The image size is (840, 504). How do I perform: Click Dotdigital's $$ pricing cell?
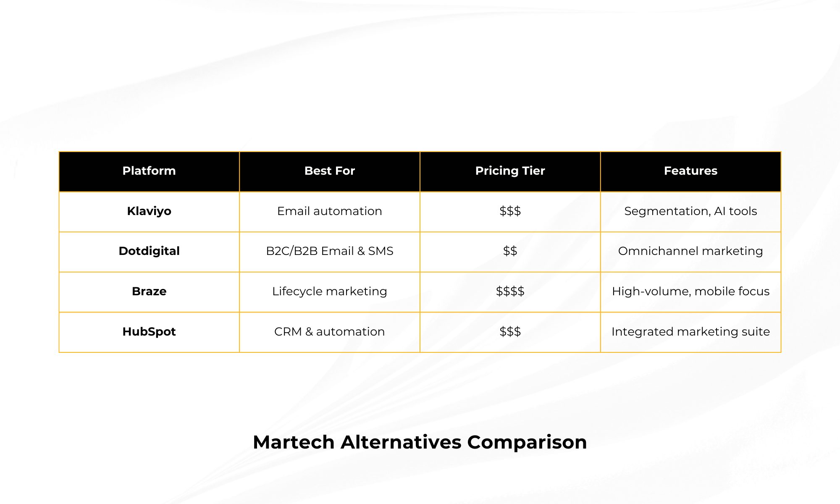coord(510,251)
